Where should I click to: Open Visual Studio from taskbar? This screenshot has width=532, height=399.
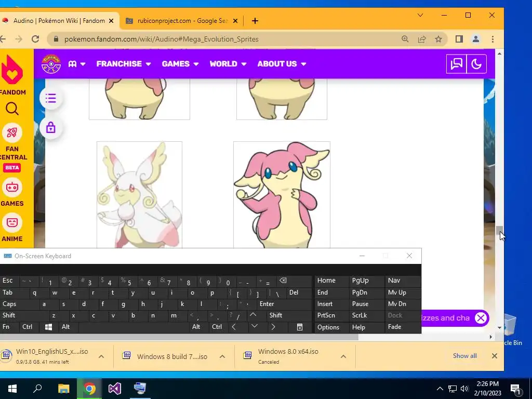click(115, 389)
